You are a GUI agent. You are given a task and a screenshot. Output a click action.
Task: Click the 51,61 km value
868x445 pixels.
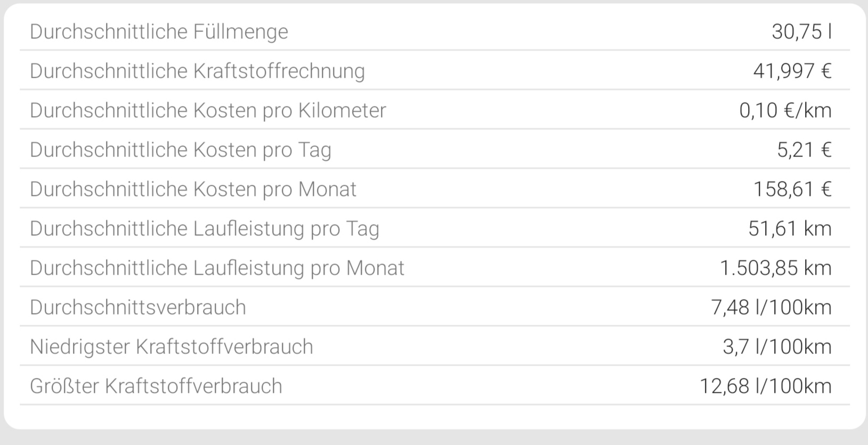(x=791, y=228)
